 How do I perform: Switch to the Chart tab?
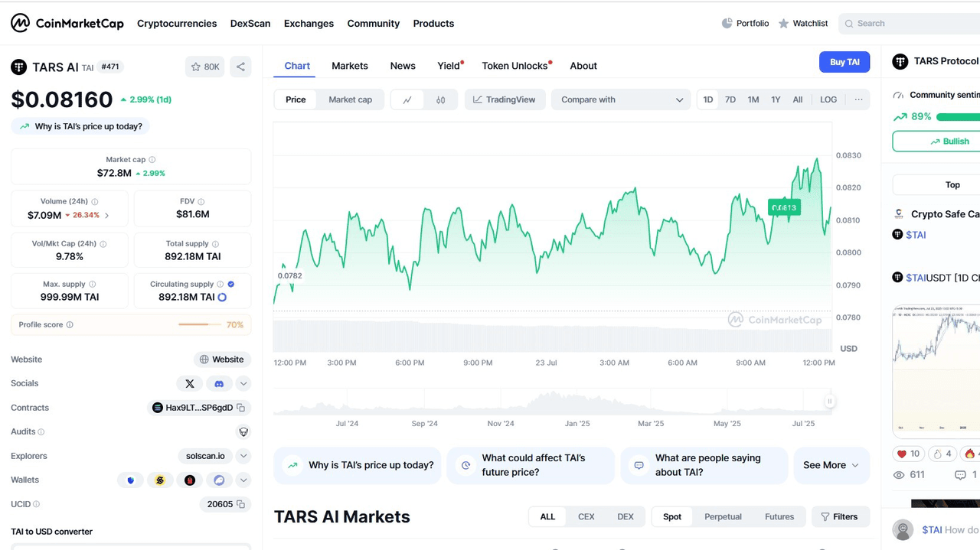[x=297, y=66]
